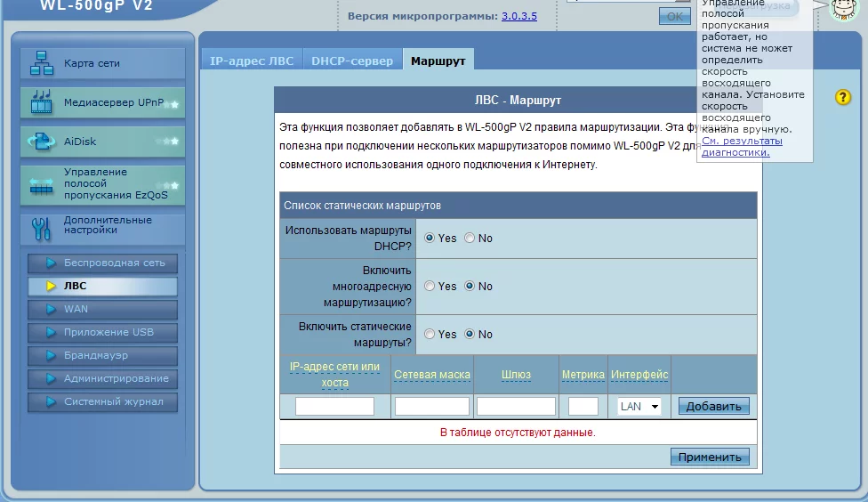868x502 pixels.
Task: Enable static routes with Yes
Action: point(430,335)
